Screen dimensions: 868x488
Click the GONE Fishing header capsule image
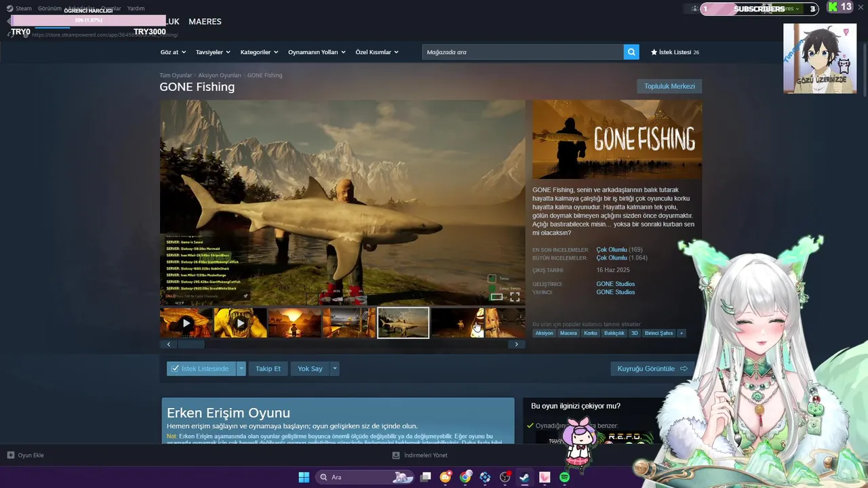(617, 140)
